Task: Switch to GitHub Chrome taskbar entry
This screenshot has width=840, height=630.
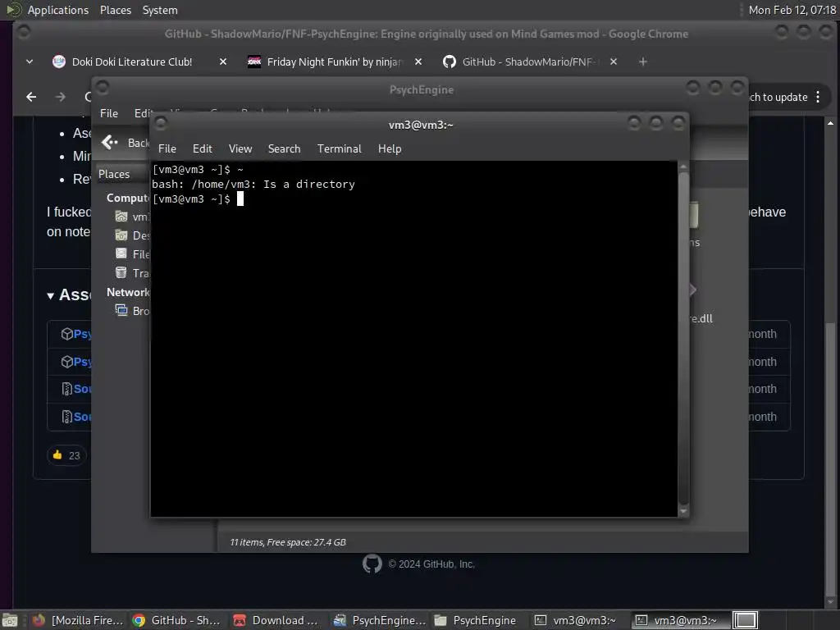Action: 177,620
